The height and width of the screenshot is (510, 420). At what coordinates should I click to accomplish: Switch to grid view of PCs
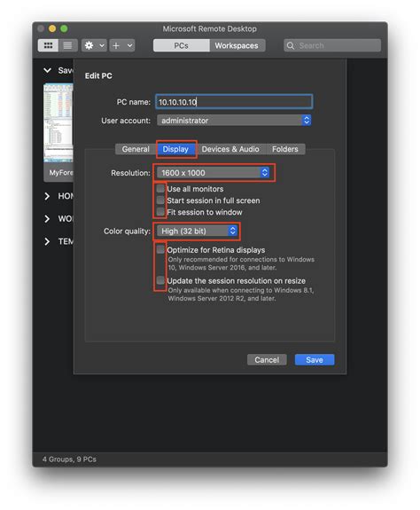tap(48, 45)
